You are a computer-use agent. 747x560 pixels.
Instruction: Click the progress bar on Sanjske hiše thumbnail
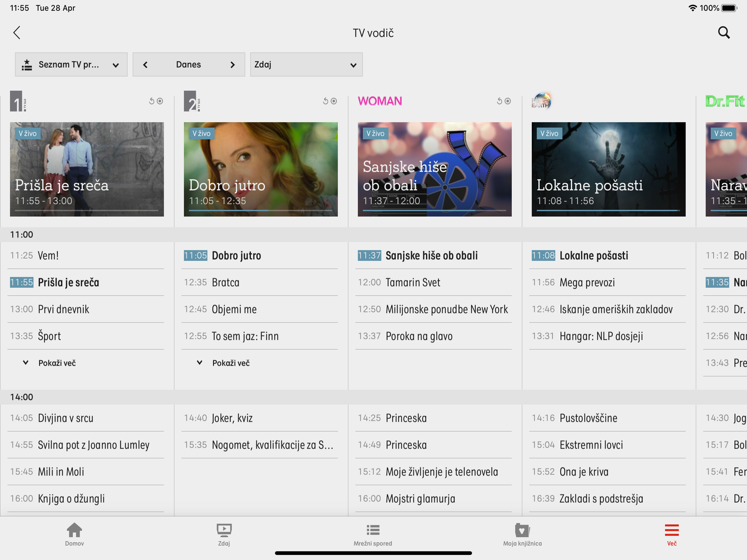click(x=435, y=211)
